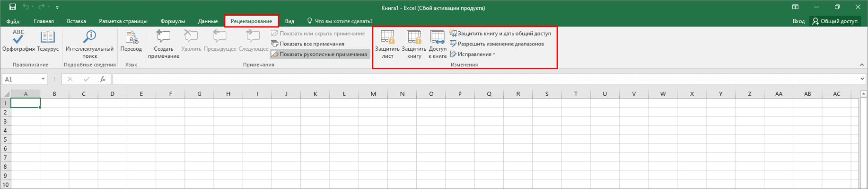
Task: Select column M header
Action: coord(373,94)
